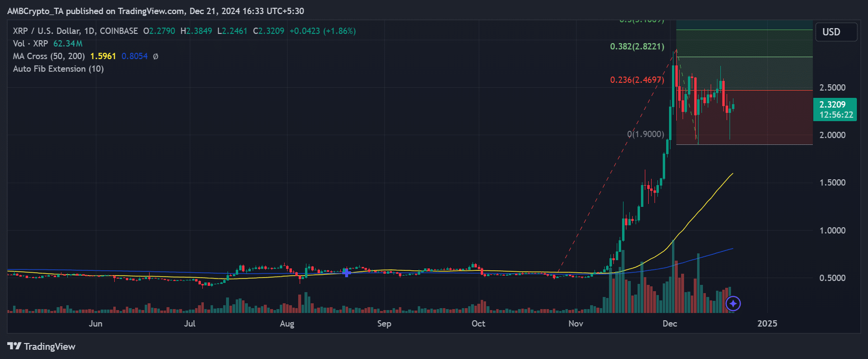Image resolution: width=868 pixels, height=359 pixels.
Task: Click the yellow 50 MA value 1.5961
Action: click(x=103, y=56)
